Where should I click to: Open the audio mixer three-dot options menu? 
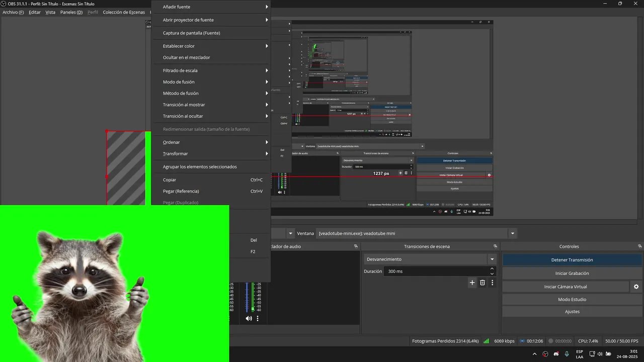click(x=258, y=318)
